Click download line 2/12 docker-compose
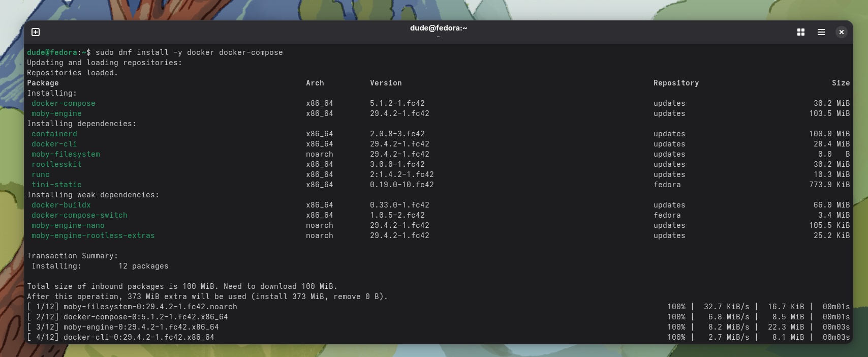Screen dimensions: 868x357 (x=438, y=317)
